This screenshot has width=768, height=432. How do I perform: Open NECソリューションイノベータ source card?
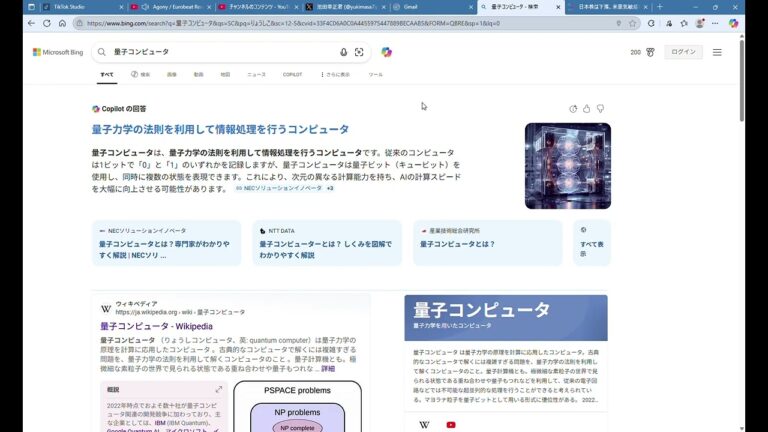point(167,243)
